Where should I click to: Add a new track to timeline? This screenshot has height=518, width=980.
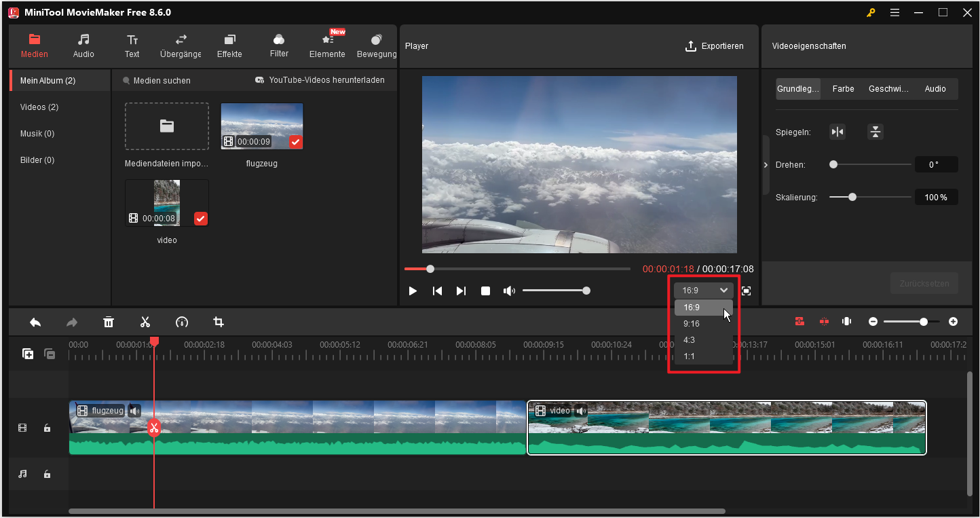pos(28,354)
